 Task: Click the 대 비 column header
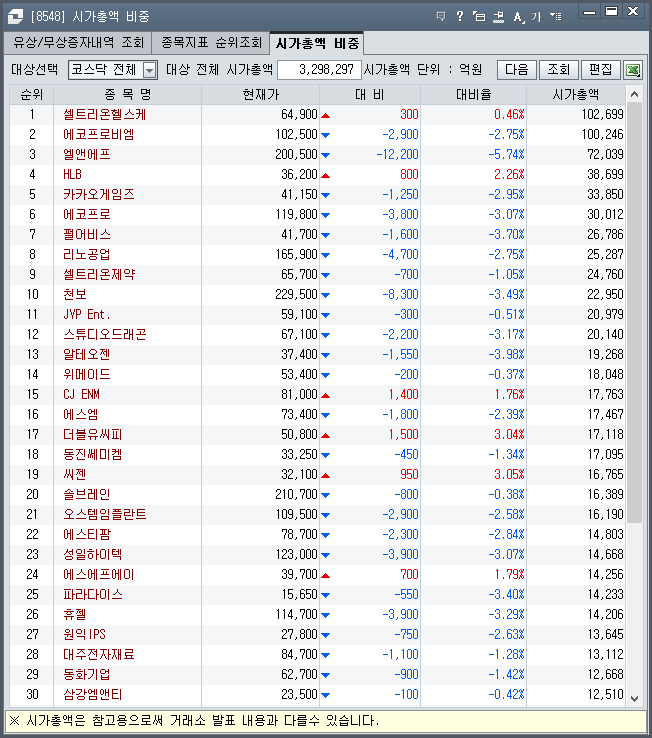(370, 95)
